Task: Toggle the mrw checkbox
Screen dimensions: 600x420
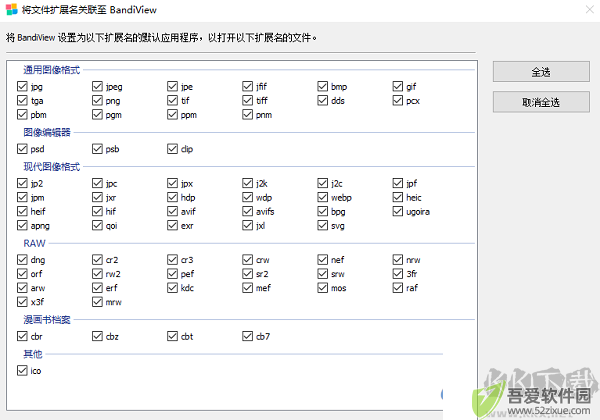Action: click(97, 302)
